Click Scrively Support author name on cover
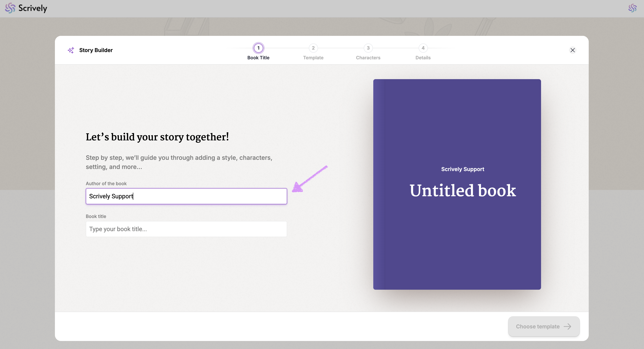 tap(463, 169)
